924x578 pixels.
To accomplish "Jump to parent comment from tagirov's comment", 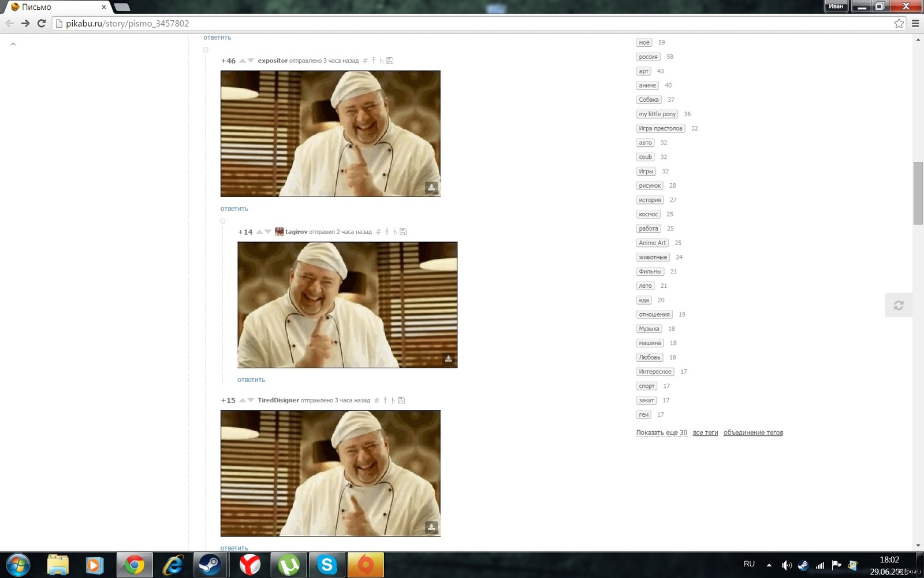I will point(387,232).
